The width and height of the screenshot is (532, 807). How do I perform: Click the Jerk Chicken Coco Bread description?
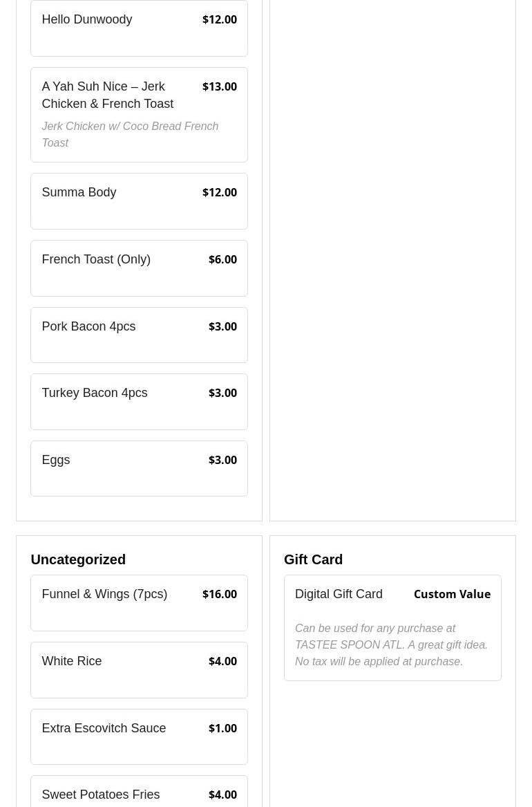pyautogui.click(x=130, y=135)
